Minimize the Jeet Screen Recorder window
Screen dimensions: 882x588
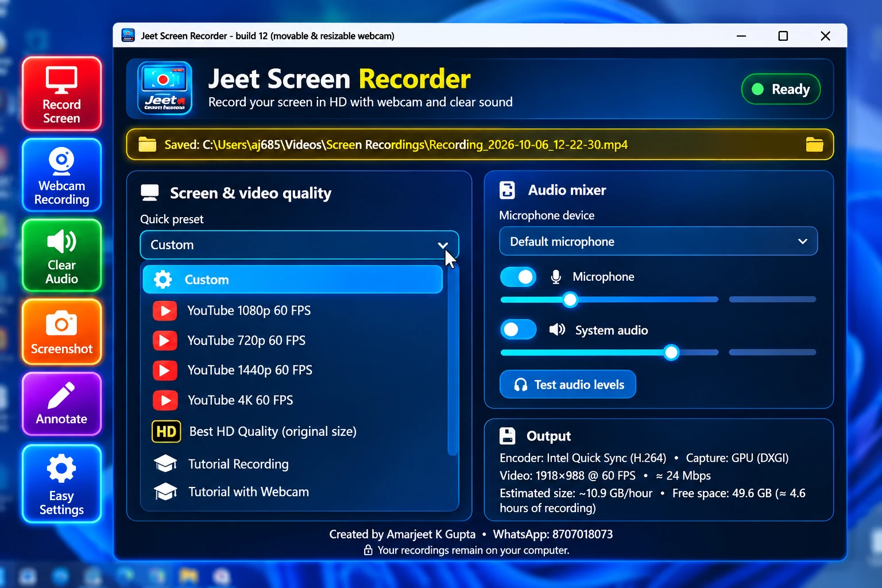pyautogui.click(x=741, y=36)
